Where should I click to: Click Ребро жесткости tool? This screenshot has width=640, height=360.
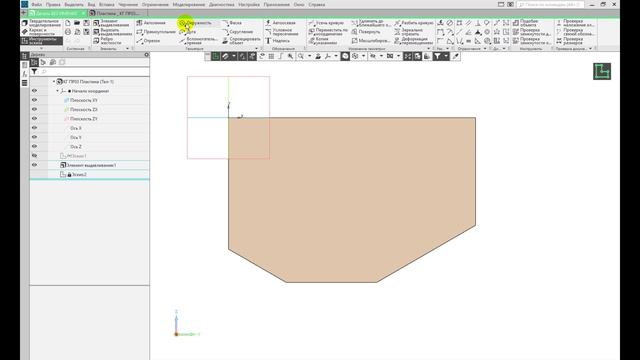point(108,41)
